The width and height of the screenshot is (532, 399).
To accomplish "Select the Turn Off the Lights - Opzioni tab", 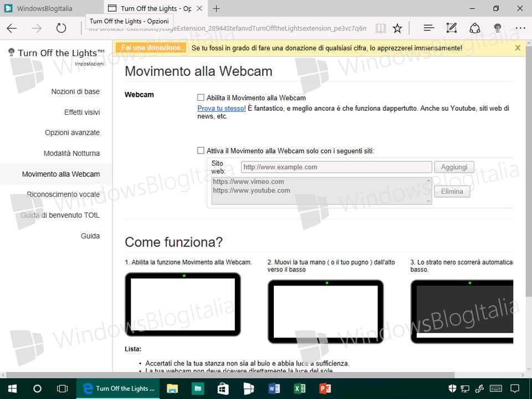I will (155, 8).
